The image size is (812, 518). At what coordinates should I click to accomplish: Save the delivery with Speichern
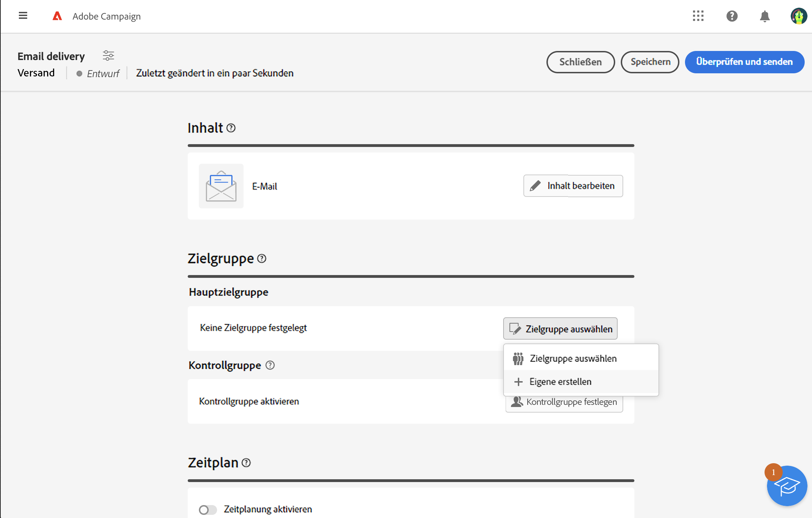click(650, 62)
